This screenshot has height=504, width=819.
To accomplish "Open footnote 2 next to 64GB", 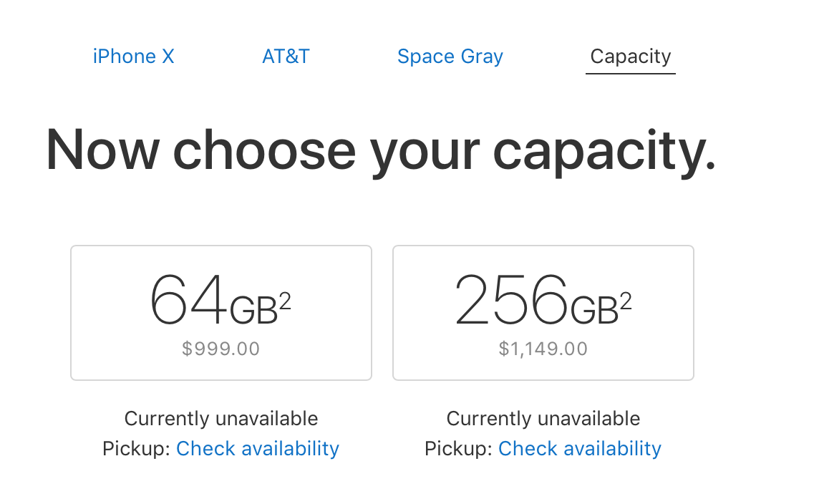I will (285, 301).
